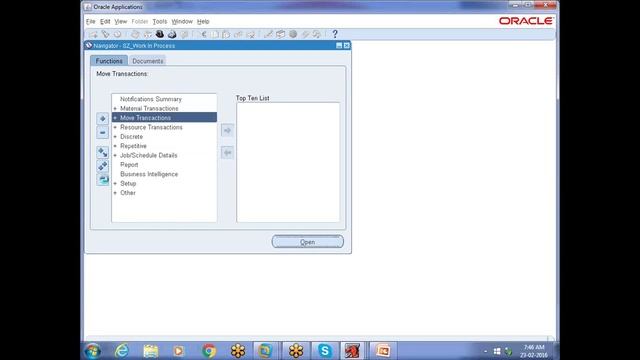Expand the Move Transactions node

[115, 118]
